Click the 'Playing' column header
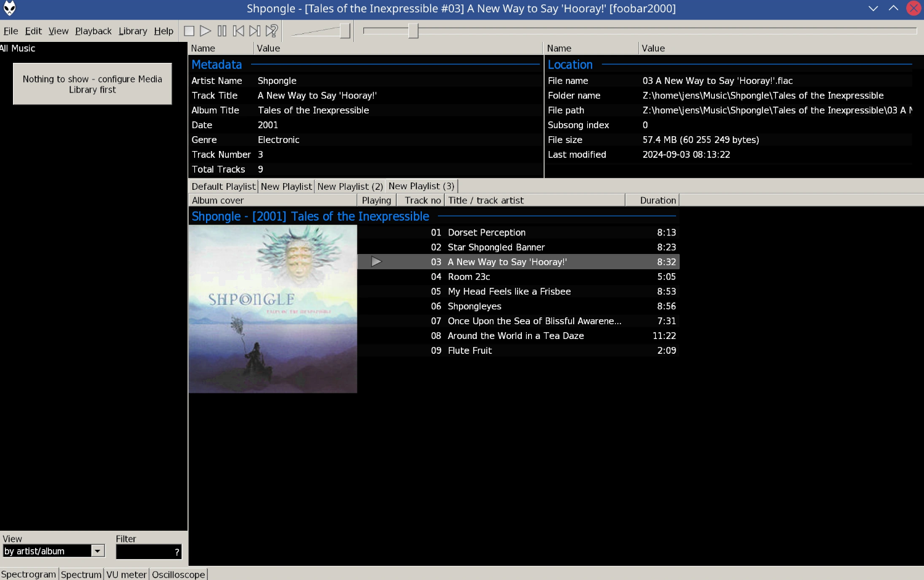Image resolution: width=924 pixels, height=580 pixels. point(376,200)
